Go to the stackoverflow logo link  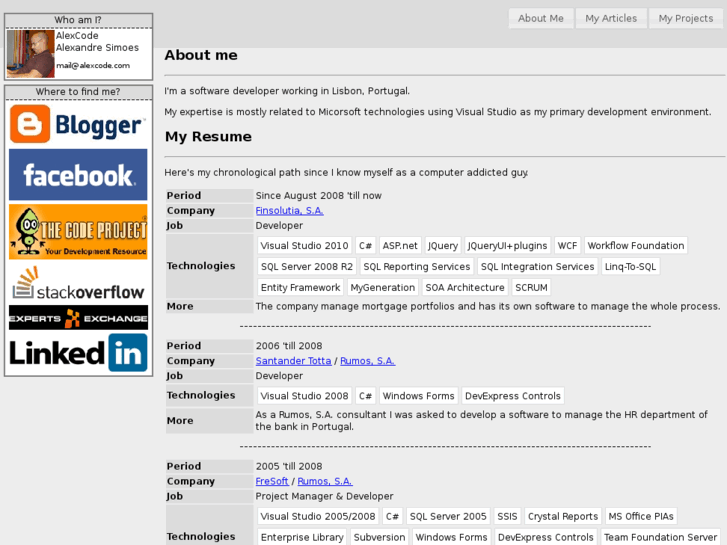coord(78,283)
